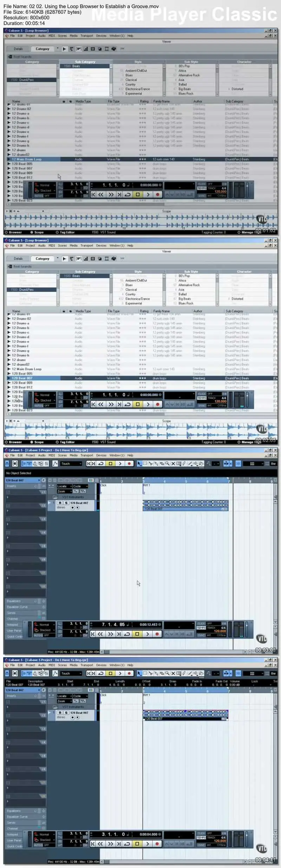Click the 120 Beat 007 audio clip, 00:04:11 frame
281x868 pixels.
[185, 715]
